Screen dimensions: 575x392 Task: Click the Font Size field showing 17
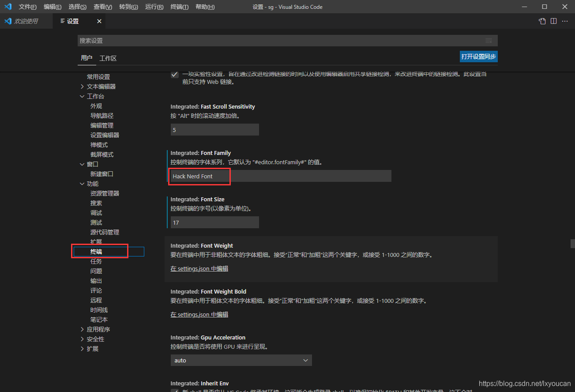(215, 222)
